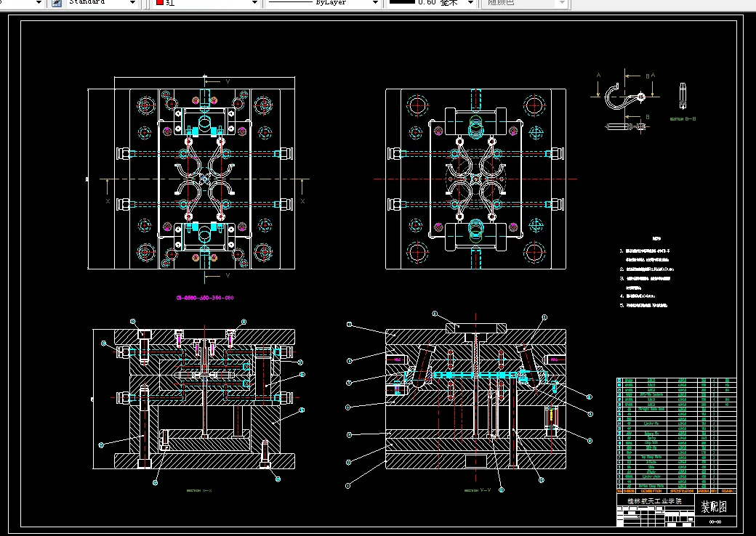
Task: Click the greyed-out 随颜色 plot style dropdown
Action: tap(526, 3)
